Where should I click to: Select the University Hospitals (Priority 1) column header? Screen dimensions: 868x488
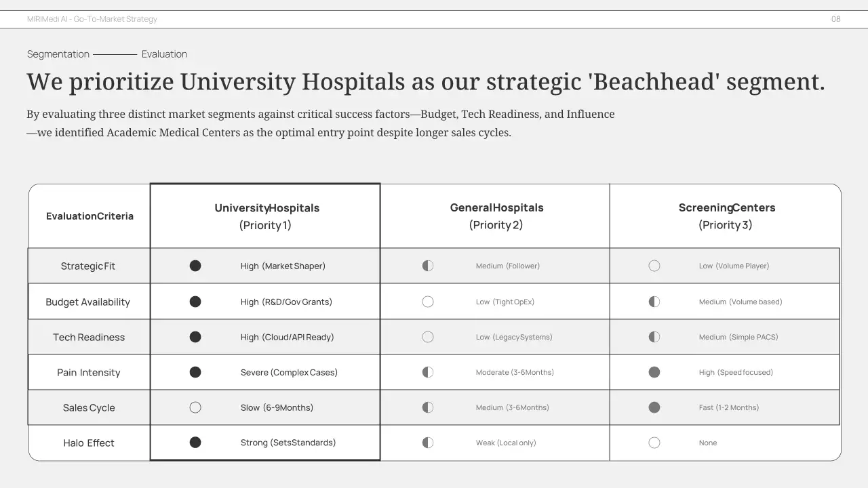click(x=266, y=216)
